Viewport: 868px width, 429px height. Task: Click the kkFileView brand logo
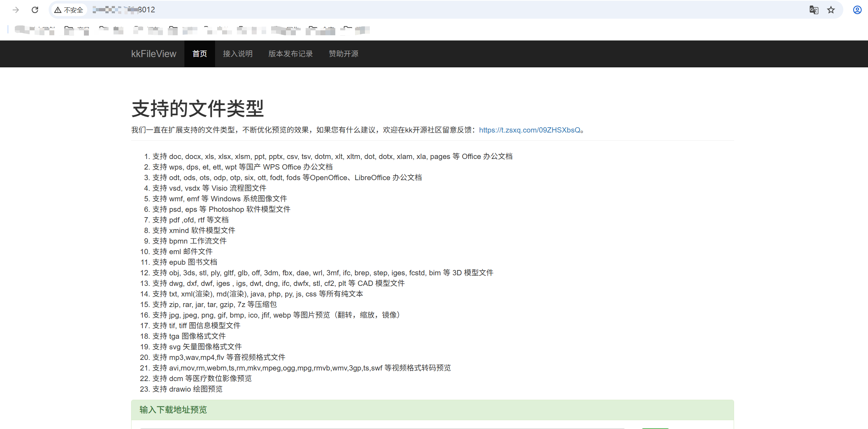pos(154,54)
